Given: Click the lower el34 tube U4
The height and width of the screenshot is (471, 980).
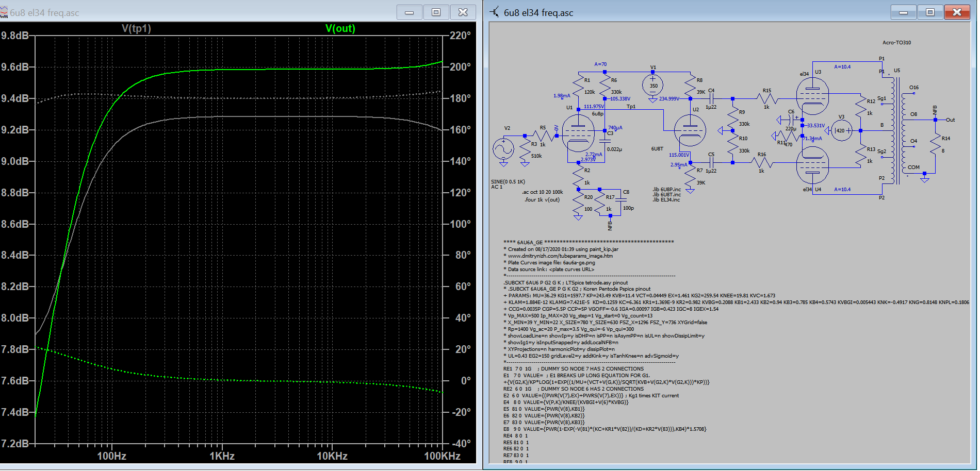Looking at the screenshot, I should pos(812,165).
